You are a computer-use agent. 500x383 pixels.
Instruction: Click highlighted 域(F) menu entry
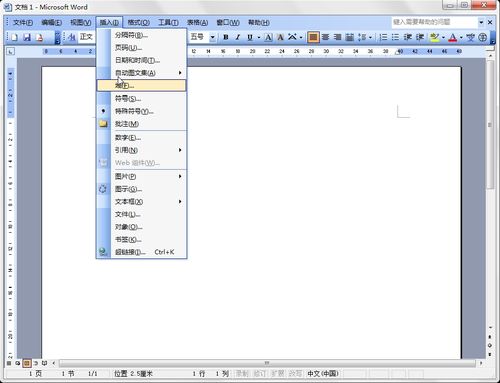coord(142,85)
